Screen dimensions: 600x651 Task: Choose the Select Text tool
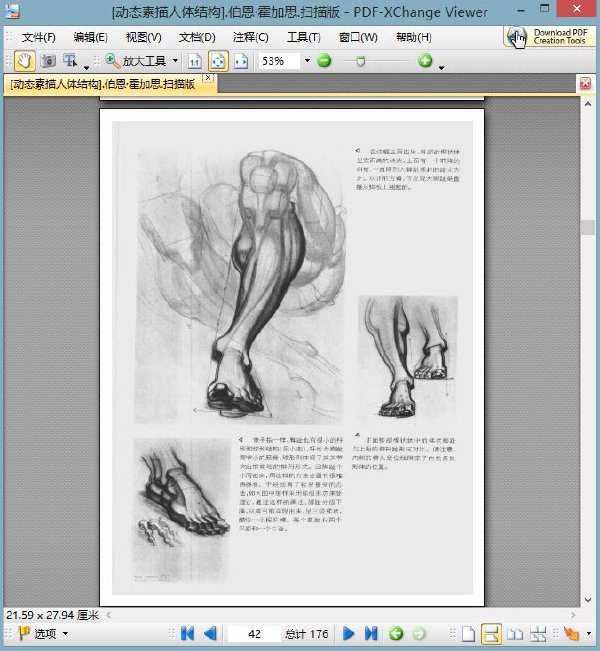tap(70, 61)
